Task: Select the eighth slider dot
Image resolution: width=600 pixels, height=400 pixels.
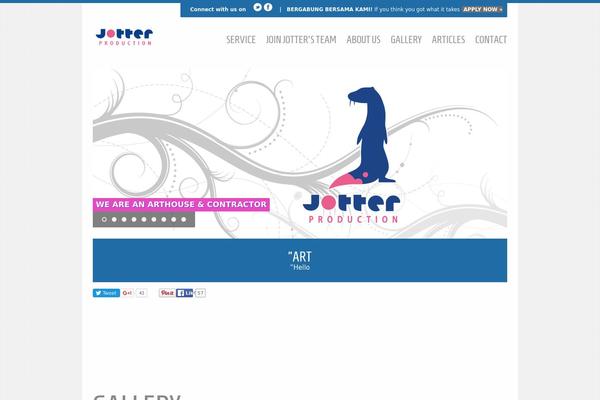Action: point(174,219)
